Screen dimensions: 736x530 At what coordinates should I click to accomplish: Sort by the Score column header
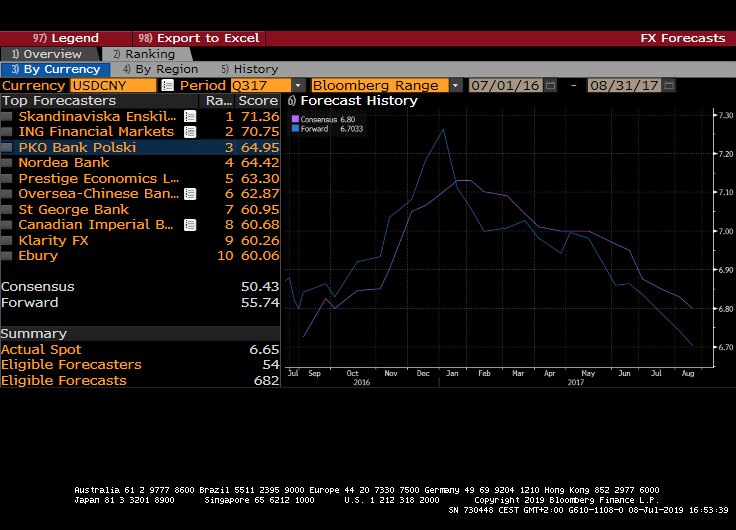[258, 101]
